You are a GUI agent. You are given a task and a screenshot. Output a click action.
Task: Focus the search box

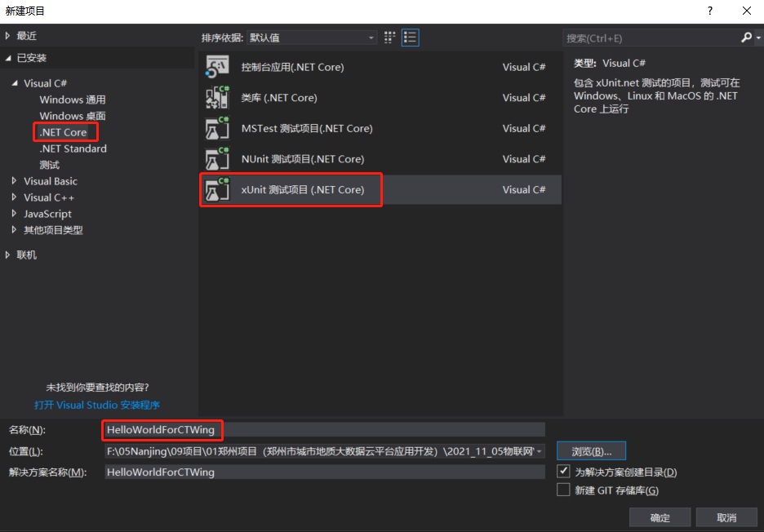tap(651, 38)
